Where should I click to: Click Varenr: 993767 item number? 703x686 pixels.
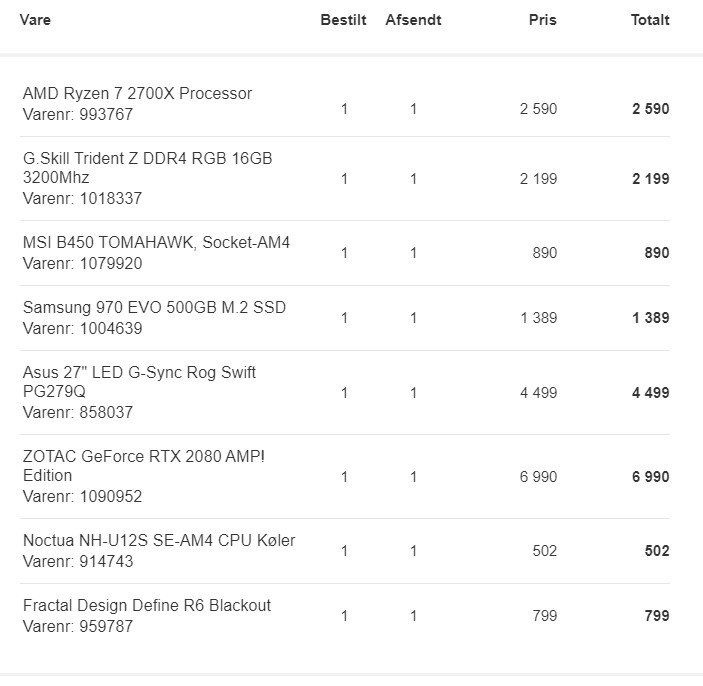78,114
